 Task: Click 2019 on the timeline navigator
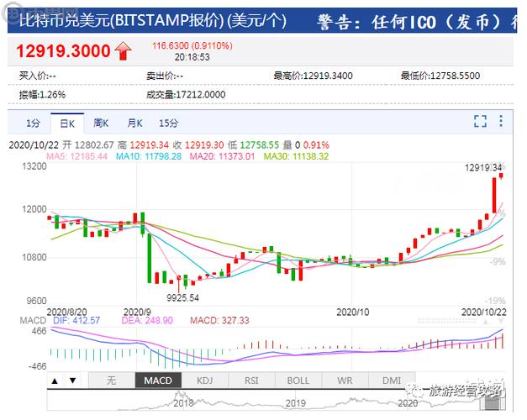294,404
